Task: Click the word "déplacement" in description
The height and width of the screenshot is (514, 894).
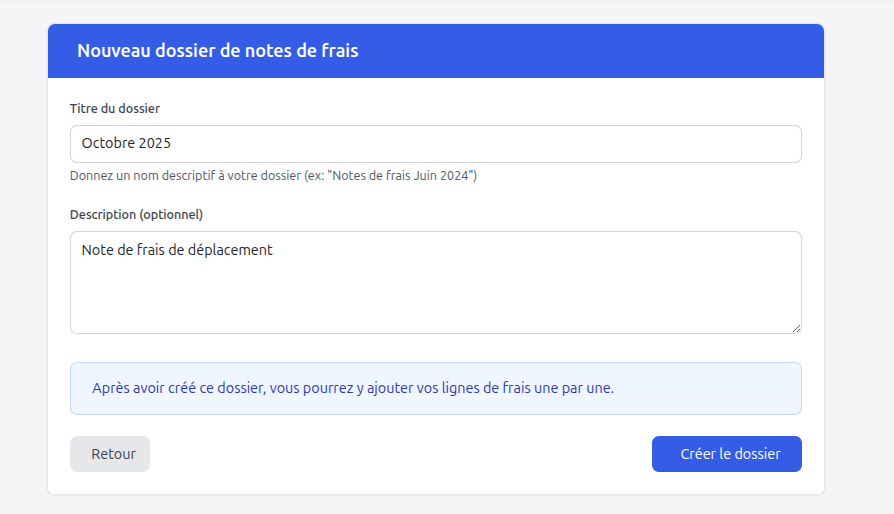Action: point(235,250)
